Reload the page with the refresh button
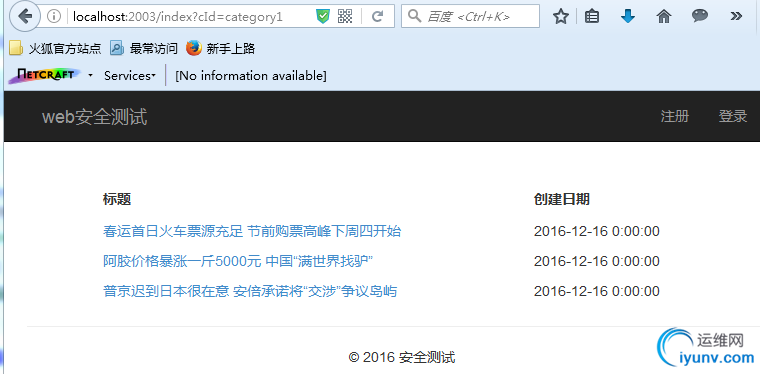Screen dimensions: 760x374 [378, 16]
